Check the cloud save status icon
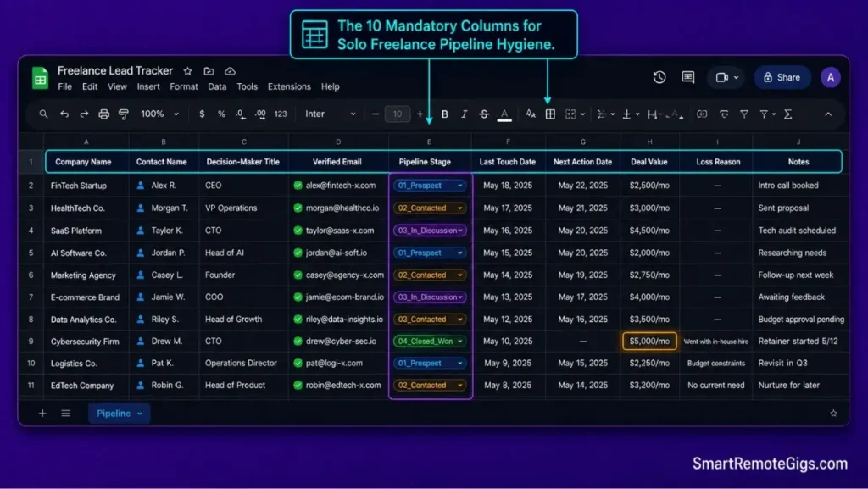Viewport: 868px width, 489px height. 230,71
